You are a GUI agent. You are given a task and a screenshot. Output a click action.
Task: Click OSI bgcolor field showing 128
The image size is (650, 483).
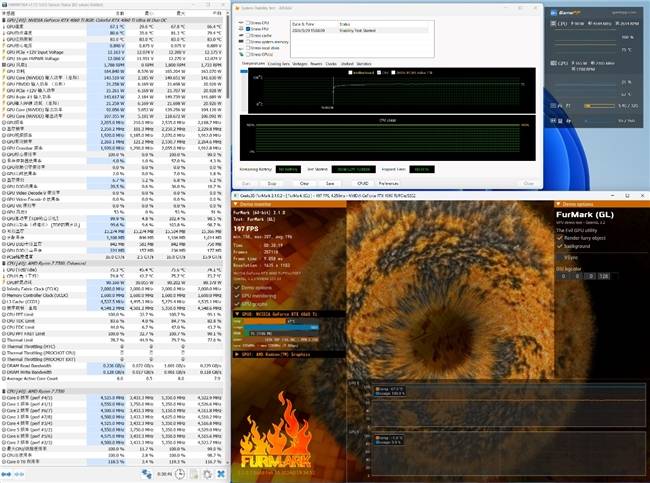pyautogui.click(x=604, y=276)
